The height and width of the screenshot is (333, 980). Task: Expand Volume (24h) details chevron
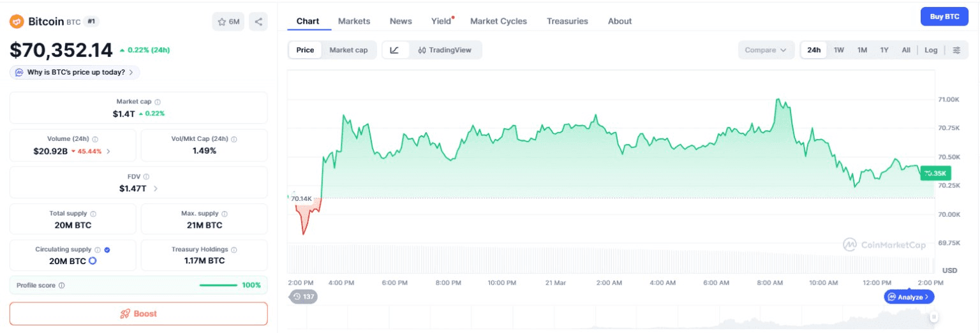[108, 151]
